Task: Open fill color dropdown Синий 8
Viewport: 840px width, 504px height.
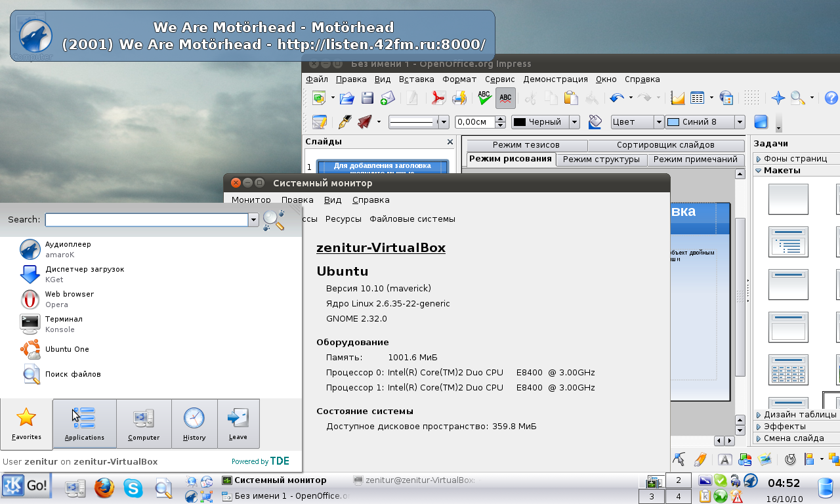Action: point(740,122)
